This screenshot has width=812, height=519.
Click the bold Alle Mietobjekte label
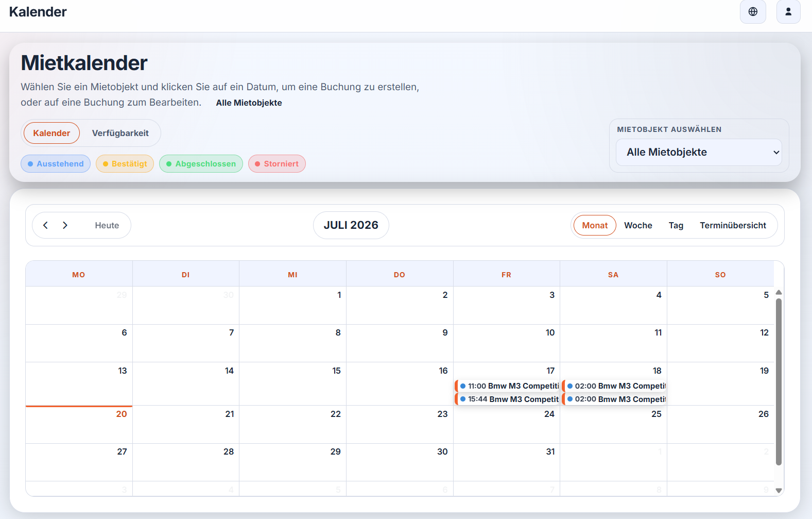[x=249, y=103]
